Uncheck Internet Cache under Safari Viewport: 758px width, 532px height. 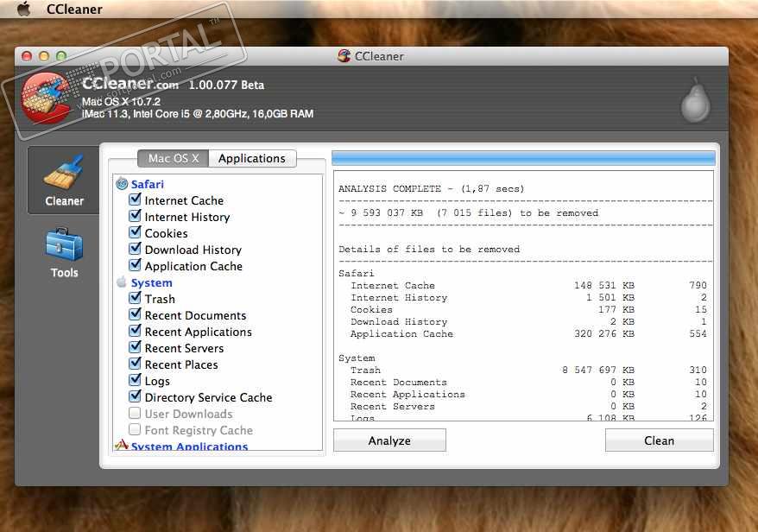pos(135,199)
